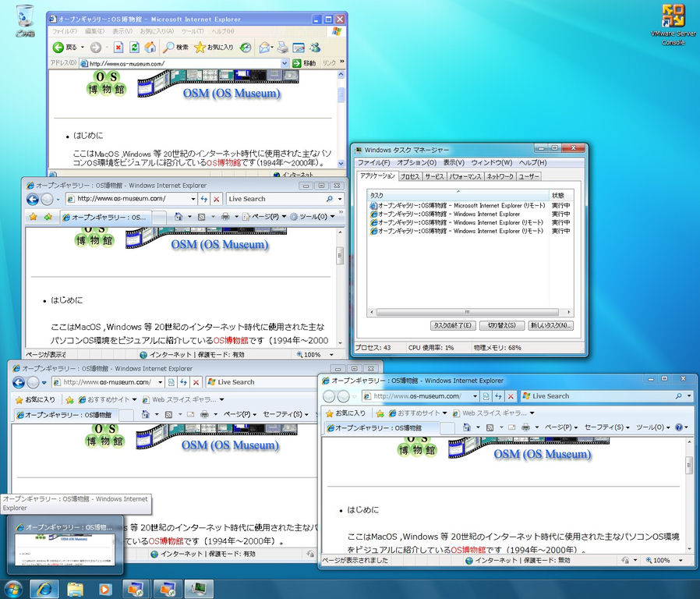Click the RSS feed icon in middle-left IE window
Image resolution: width=700 pixels, height=599 pixels.
click(201, 217)
